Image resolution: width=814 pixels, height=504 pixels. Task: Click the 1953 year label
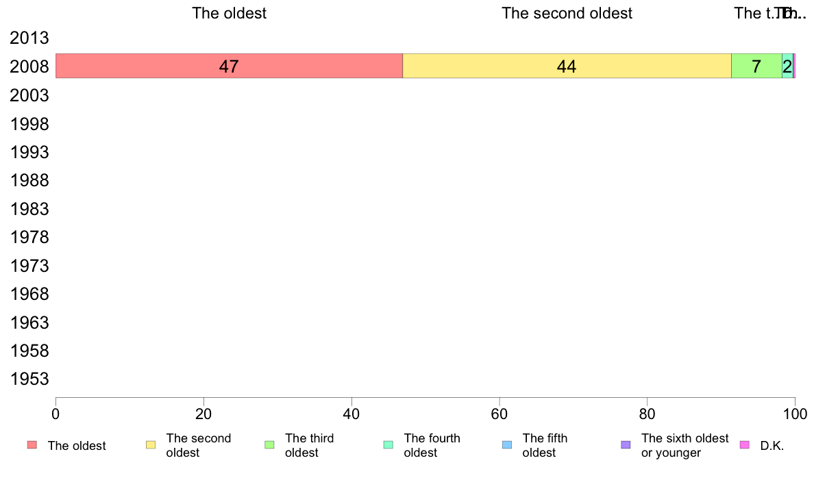click(x=29, y=379)
